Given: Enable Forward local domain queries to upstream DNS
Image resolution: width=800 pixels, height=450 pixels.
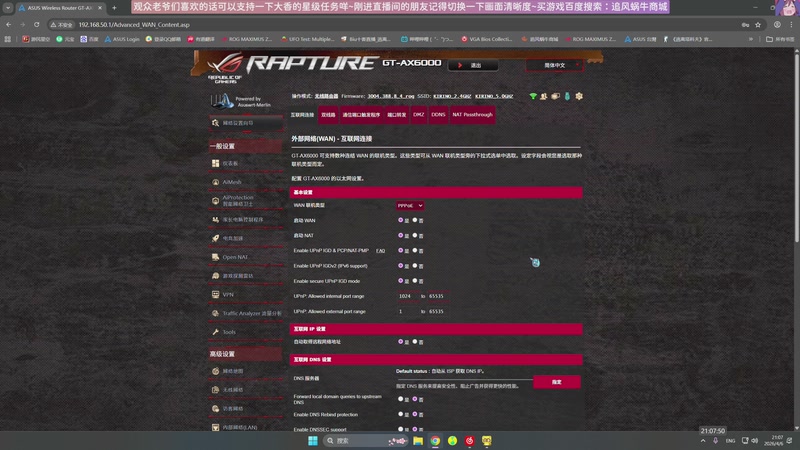Looking at the screenshot, I should (401, 399).
